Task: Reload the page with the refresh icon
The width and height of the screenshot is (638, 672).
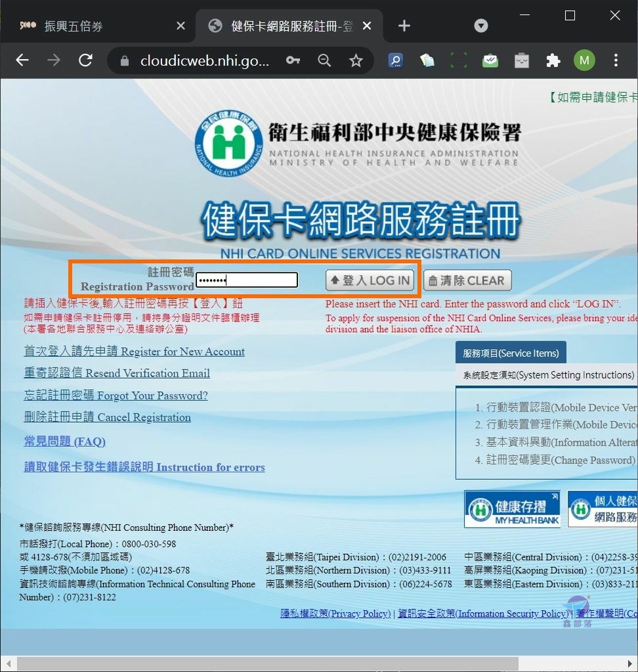Action: click(x=86, y=60)
